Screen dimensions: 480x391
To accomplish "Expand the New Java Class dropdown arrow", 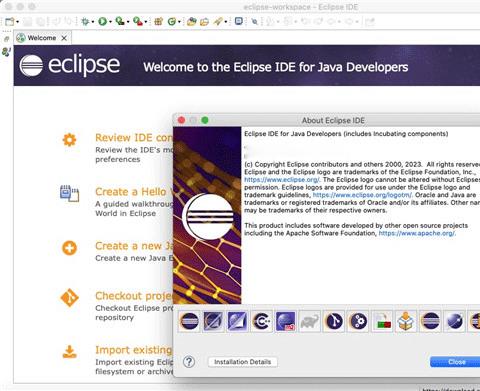I will (179, 22).
